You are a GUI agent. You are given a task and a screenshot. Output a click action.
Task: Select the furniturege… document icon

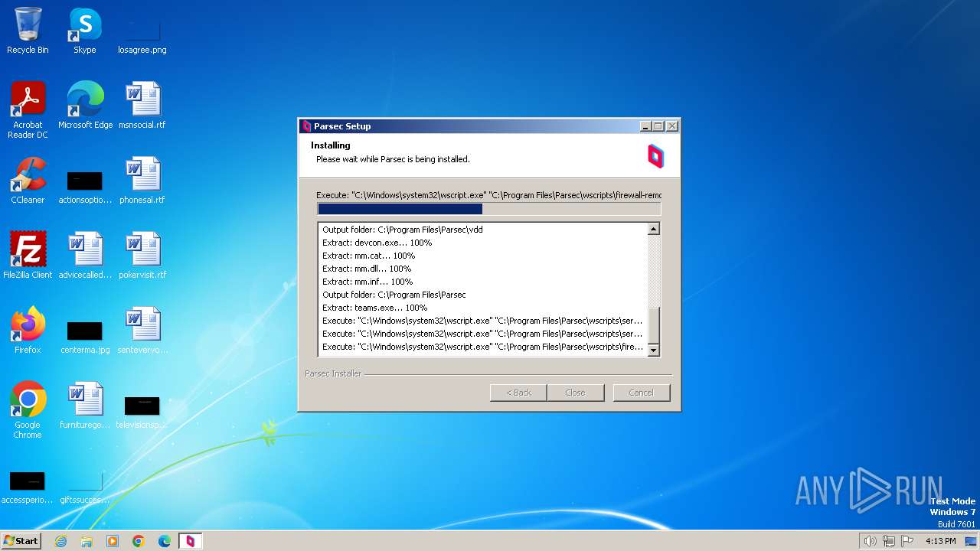(85, 406)
